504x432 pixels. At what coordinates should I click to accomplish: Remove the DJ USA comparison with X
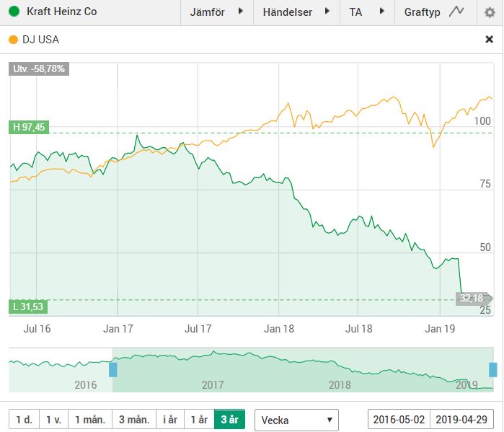[489, 39]
